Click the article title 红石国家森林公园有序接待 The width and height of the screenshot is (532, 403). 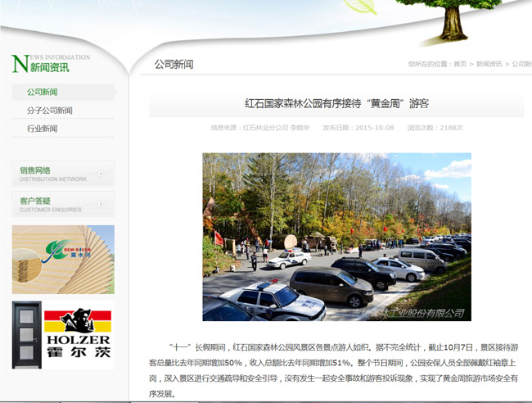336,103
